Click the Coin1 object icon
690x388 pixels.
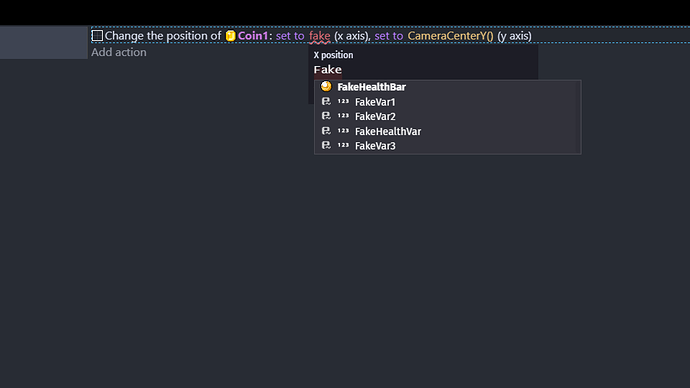pos(231,36)
